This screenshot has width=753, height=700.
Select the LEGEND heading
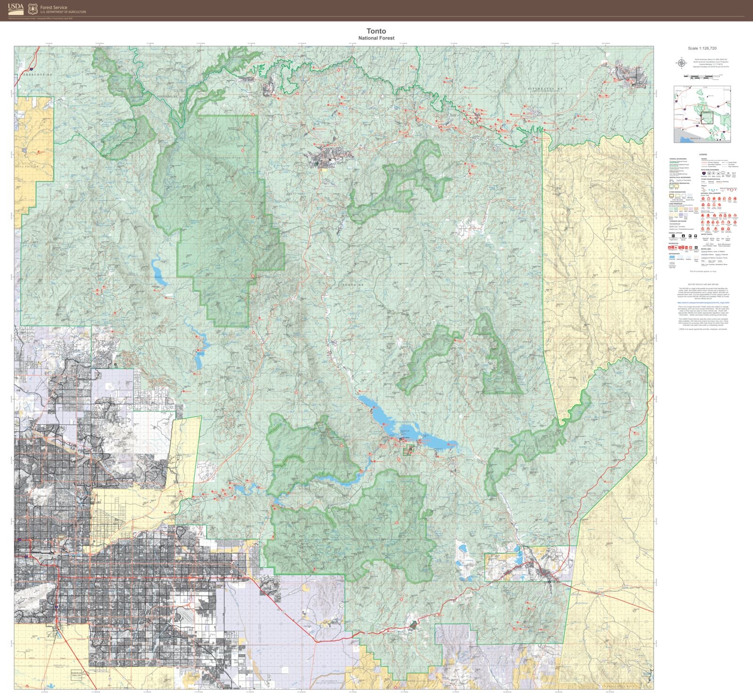[703, 154]
